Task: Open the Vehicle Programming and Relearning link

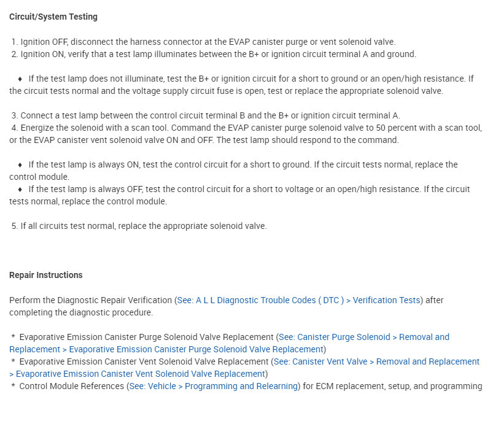Action: (214, 386)
